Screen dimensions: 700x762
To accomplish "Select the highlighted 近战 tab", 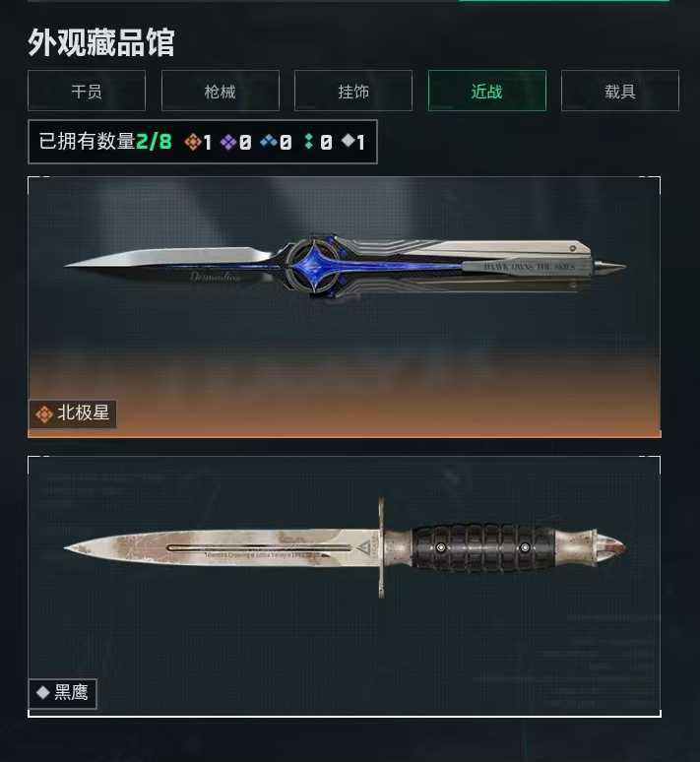I will click(487, 91).
